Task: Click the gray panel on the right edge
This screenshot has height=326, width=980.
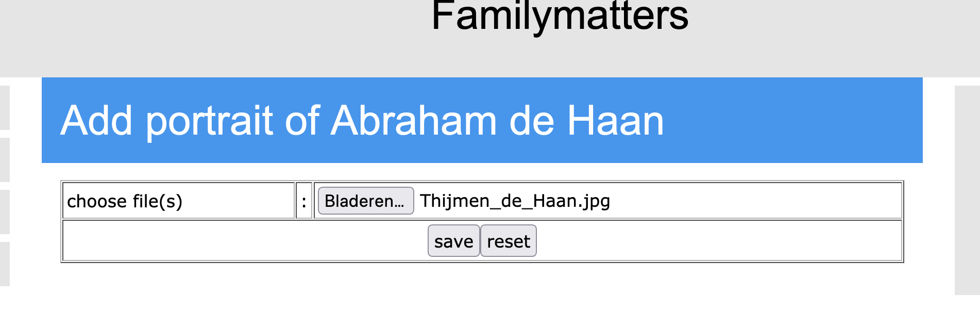Action: [967, 190]
